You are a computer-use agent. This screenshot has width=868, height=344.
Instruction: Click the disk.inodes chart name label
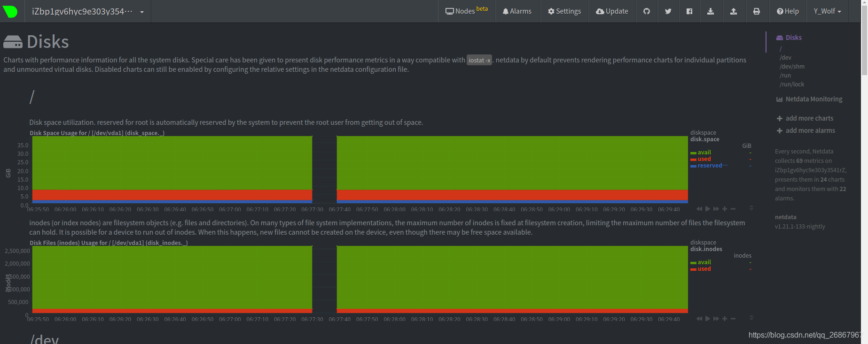pyautogui.click(x=706, y=249)
